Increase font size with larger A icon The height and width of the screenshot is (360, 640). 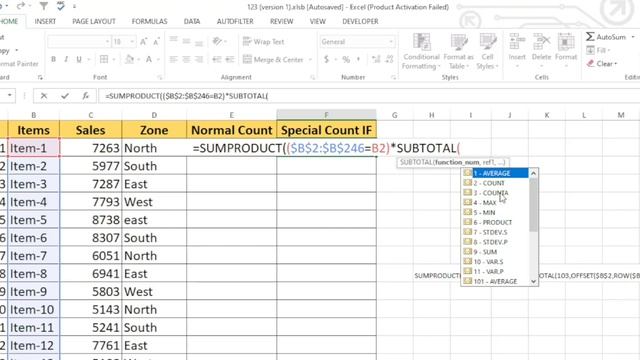click(144, 42)
